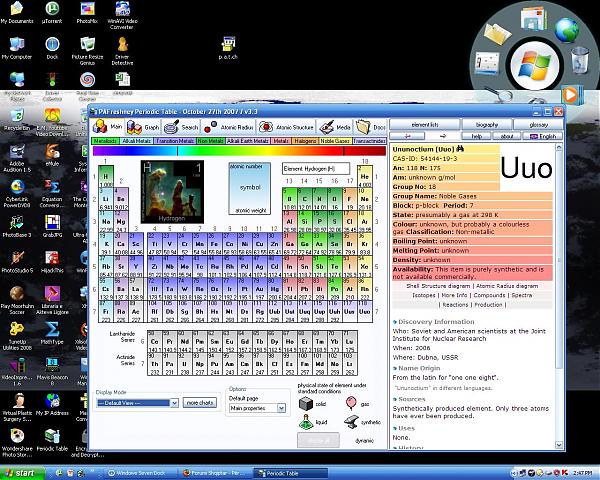Open the WinAVI Video Converter desktop icon
Viewport: 600px width, 480px height.
122,16
